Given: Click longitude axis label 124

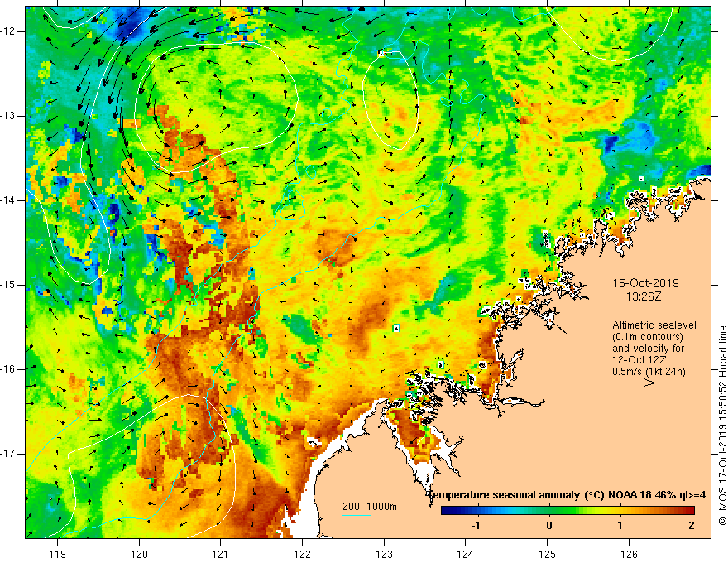Looking at the screenshot, I should click(x=465, y=554).
